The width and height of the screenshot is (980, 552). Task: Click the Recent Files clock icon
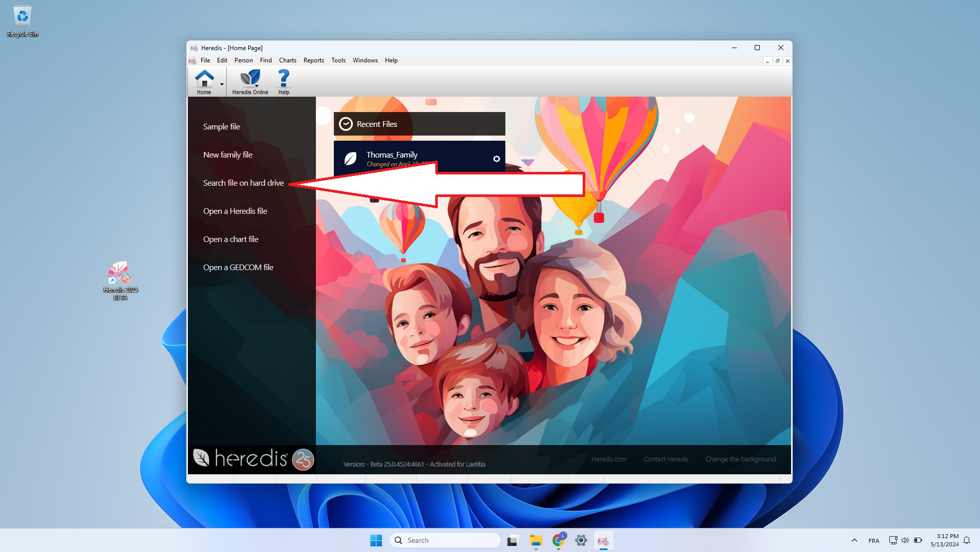346,124
